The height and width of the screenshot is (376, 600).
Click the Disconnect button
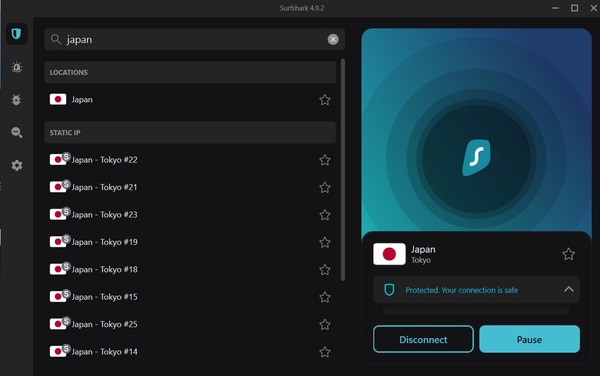click(x=423, y=339)
